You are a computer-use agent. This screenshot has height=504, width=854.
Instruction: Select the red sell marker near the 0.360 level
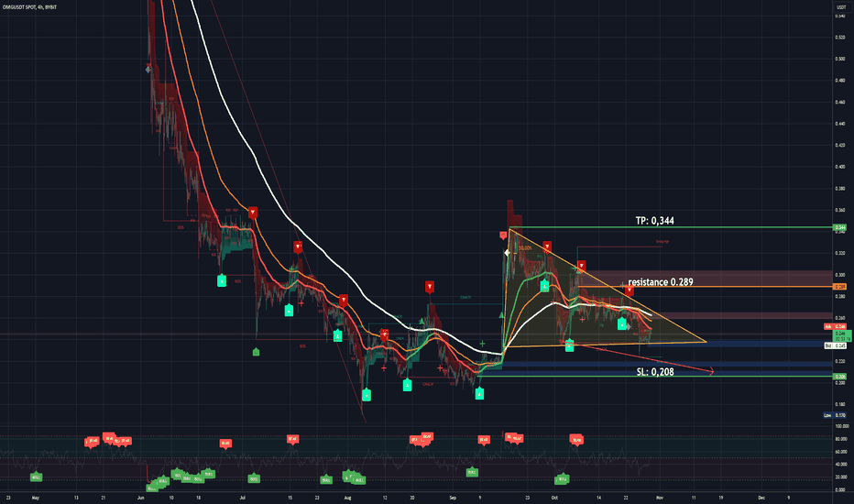(x=253, y=212)
